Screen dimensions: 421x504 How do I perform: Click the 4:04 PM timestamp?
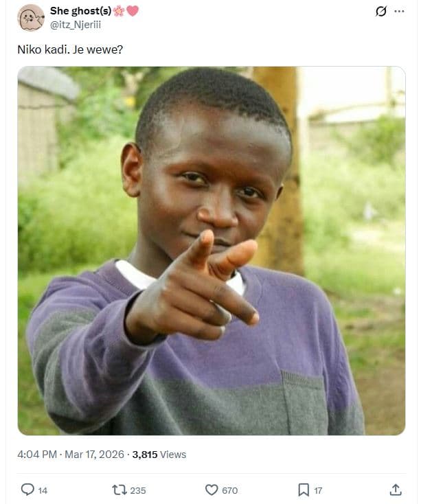(37, 454)
